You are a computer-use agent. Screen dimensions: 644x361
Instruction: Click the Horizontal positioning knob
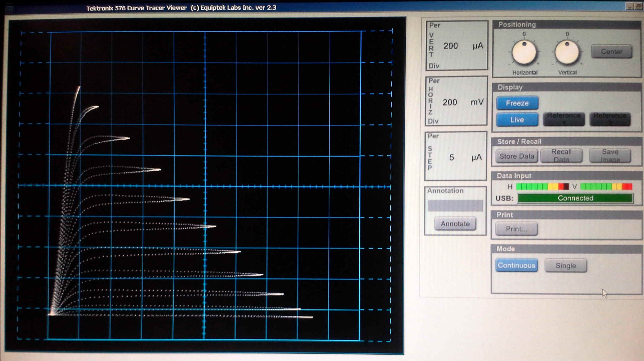click(524, 52)
